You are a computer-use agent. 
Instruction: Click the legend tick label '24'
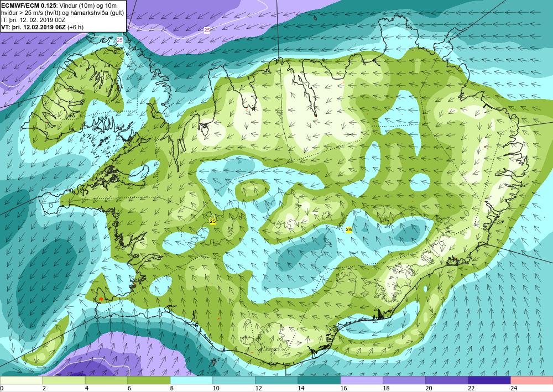(514, 388)
